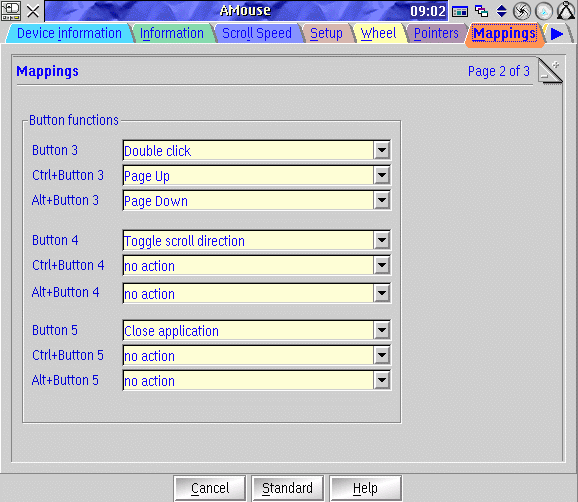Expand the Alt+Button 5 dropdown arrow
The height and width of the screenshot is (502, 578).
pos(382,380)
